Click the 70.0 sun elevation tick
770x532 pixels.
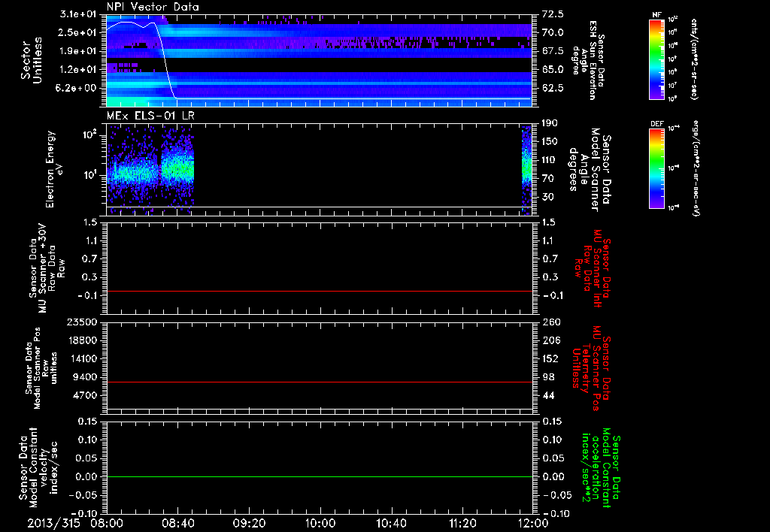(553, 32)
